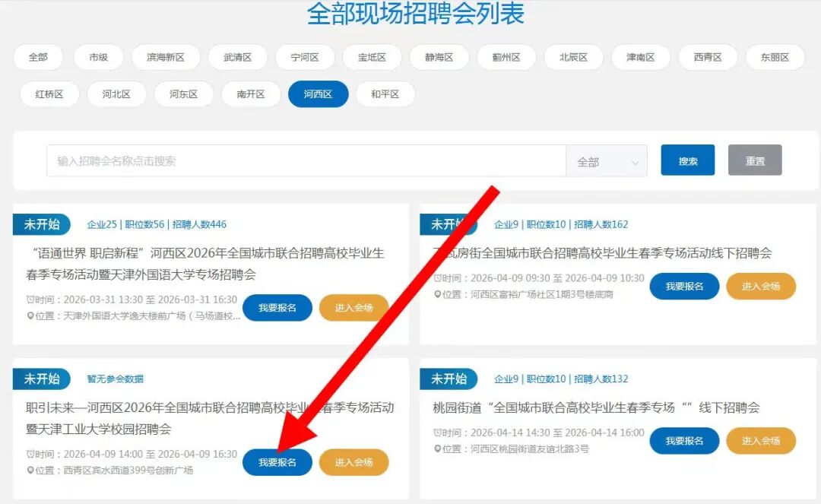Click 进入会场 on 桃园街道 event
821x504 pixels.
[x=761, y=441]
